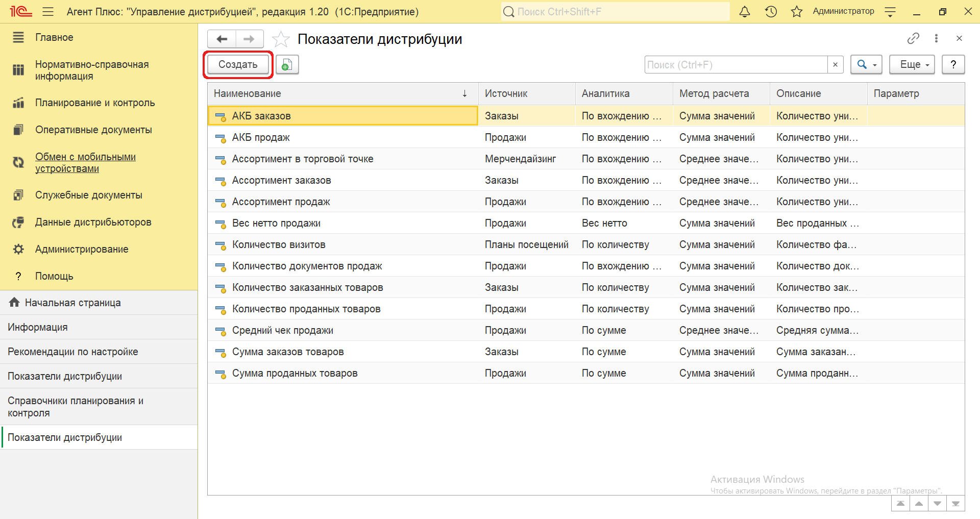Switch to Справочники планирования и контроля tab

[x=99, y=407]
